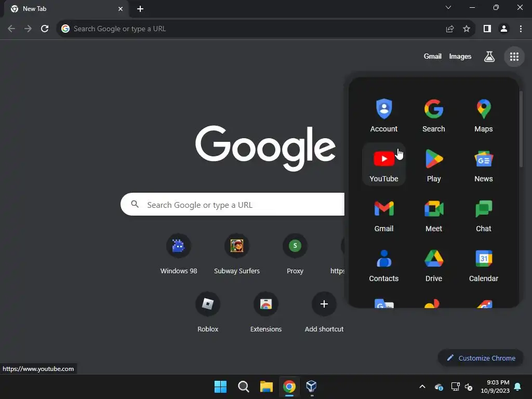The height and width of the screenshot is (399, 532).
Task: Reload the current page
Action: [x=45, y=29]
